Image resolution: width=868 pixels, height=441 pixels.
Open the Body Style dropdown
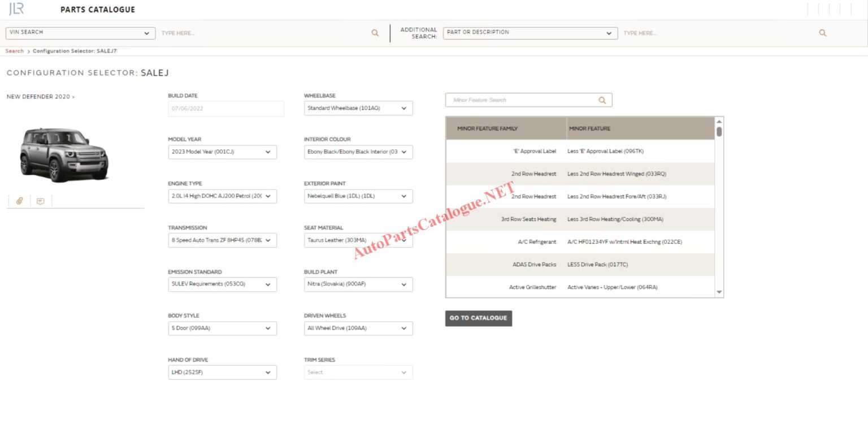[x=223, y=328]
